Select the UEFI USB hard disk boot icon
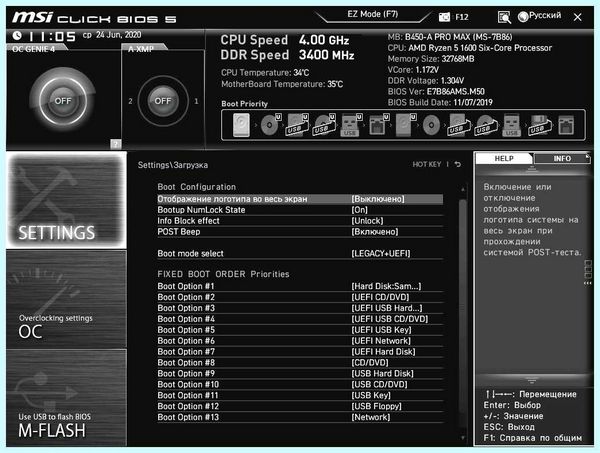Screen dimensions: 600x453 (x=297, y=125)
